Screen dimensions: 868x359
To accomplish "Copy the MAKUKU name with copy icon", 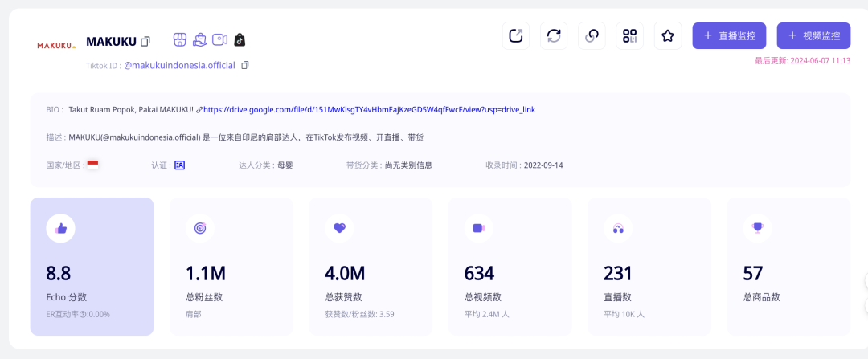I will (x=145, y=41).
